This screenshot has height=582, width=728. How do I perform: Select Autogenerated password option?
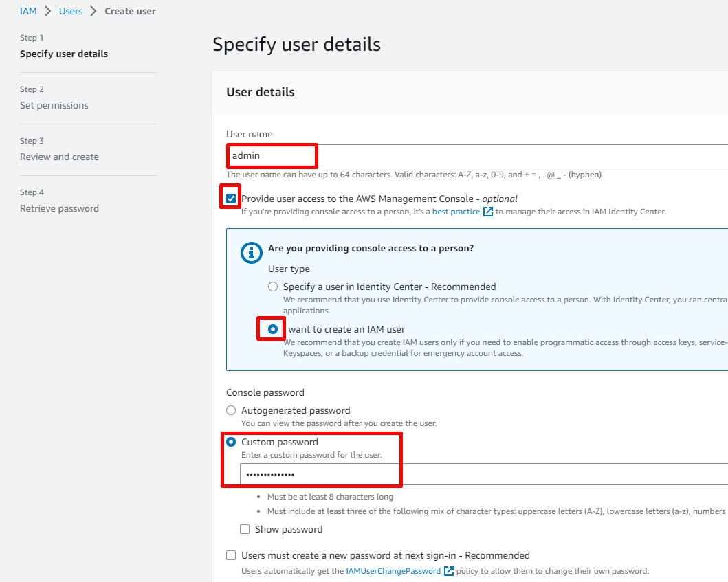231,410
